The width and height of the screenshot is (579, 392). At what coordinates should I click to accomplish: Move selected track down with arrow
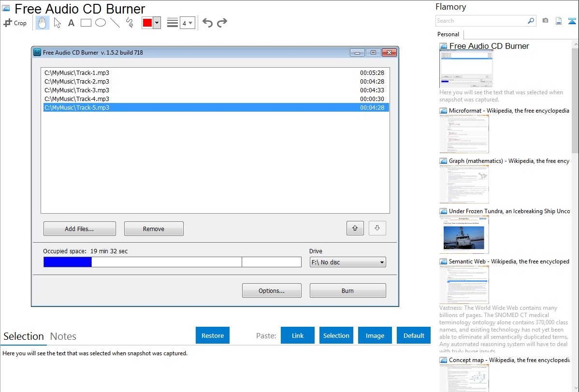[x=377, y=228]
